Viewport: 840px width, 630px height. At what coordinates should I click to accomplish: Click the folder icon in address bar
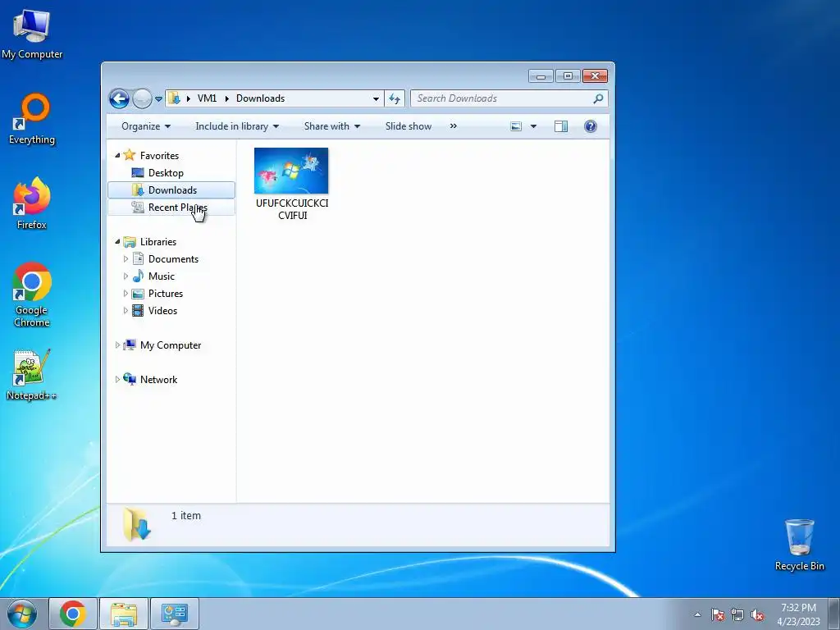174,98
